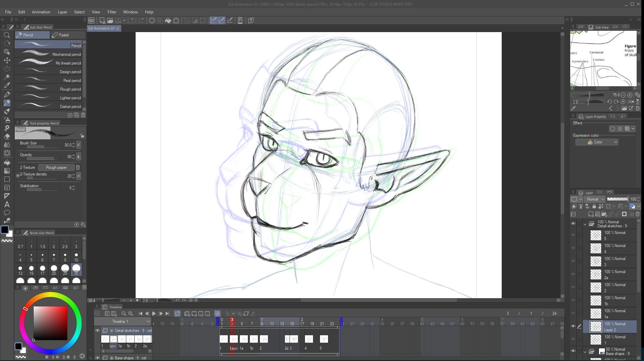The width and height of the screenshot is (644, 361).
Task: Toggle visibility of layer 1b
Action: point(573,300)
